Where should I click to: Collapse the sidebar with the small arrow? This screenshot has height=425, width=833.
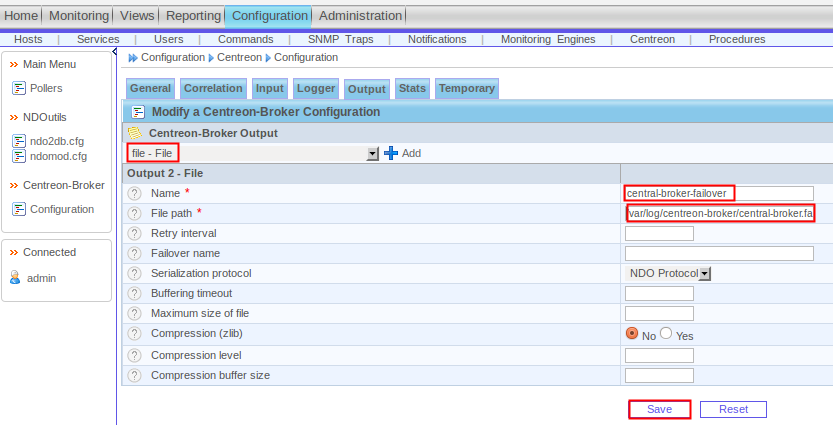114,52
